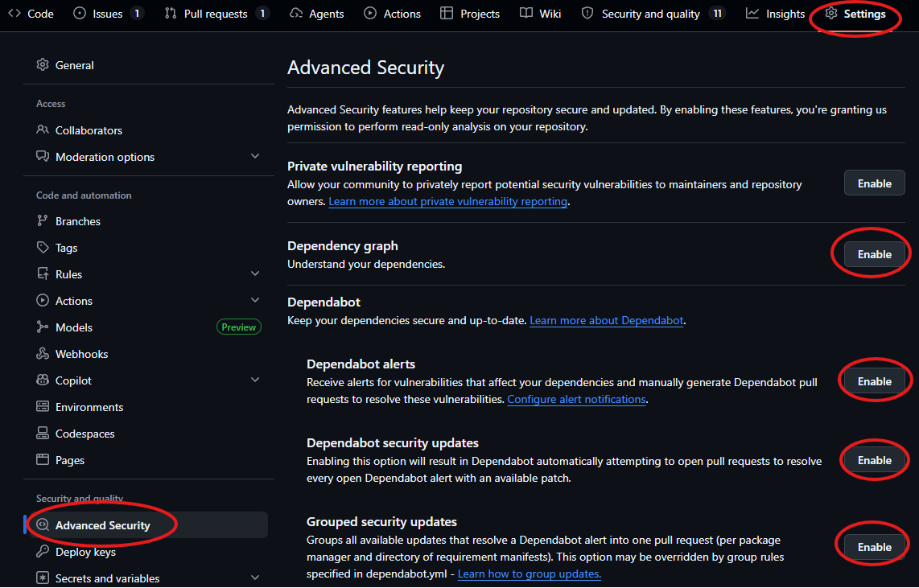Click the sidebar Actions play icon

(x=42, y=301)
